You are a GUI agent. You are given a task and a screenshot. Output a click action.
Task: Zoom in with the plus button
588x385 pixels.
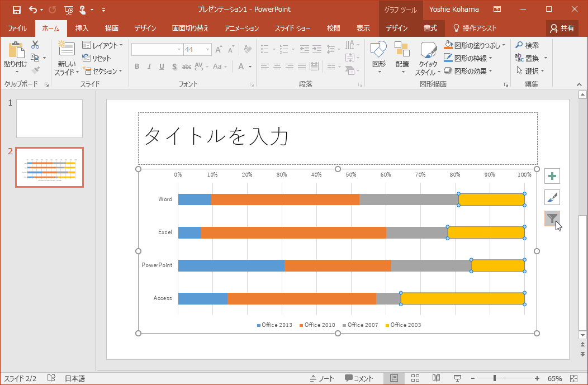pos(537,378)
